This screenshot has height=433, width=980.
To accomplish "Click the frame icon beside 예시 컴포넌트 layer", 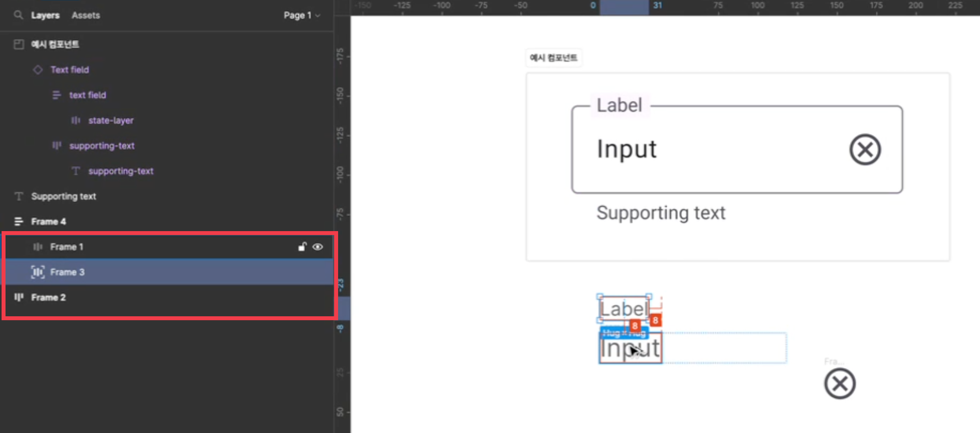I will click(19, 44).
